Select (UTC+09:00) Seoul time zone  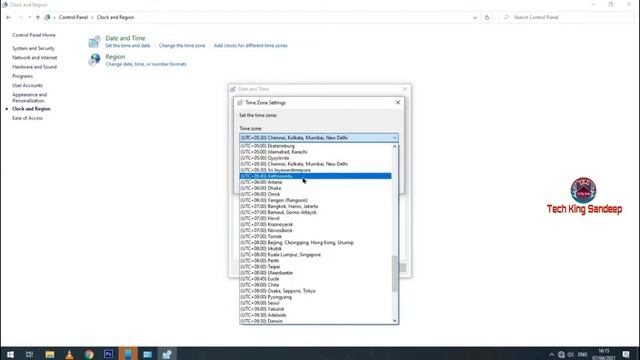316,303
